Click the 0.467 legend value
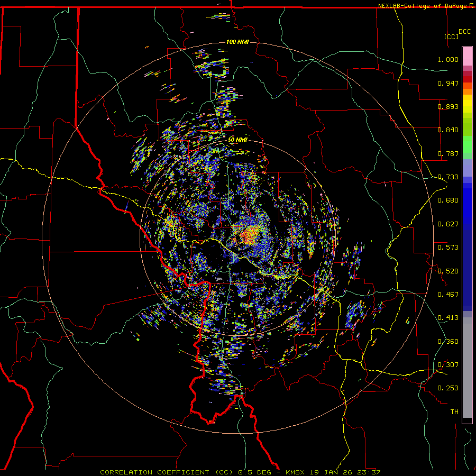 (x=448, y=295)
